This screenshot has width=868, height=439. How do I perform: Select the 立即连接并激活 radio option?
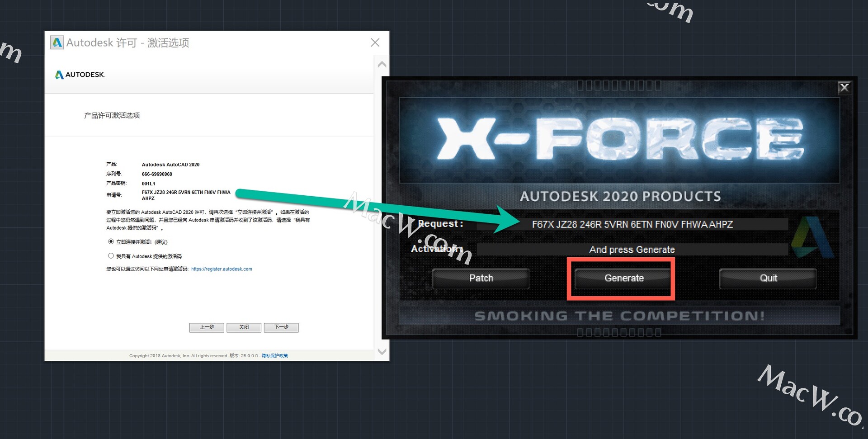click(111, 241)
